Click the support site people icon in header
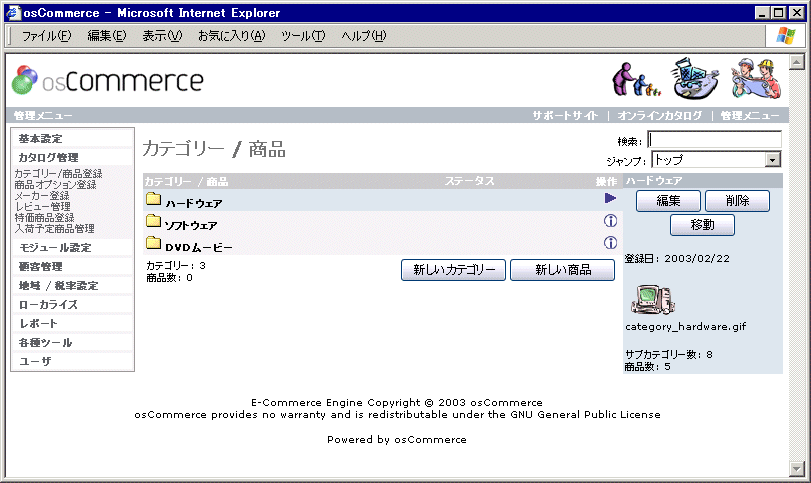Image resolution: width=811 pixels, height=483 pixels. click(x=636, y=79)
